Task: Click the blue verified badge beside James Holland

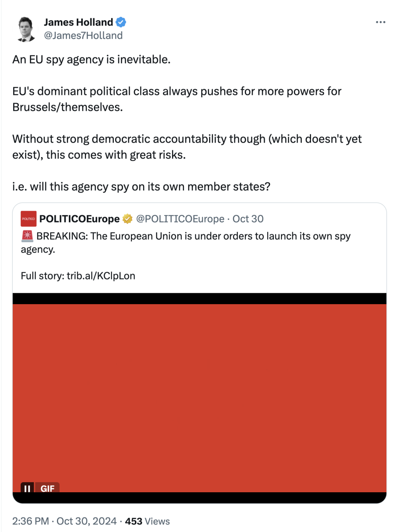Action: coord(120,22)
